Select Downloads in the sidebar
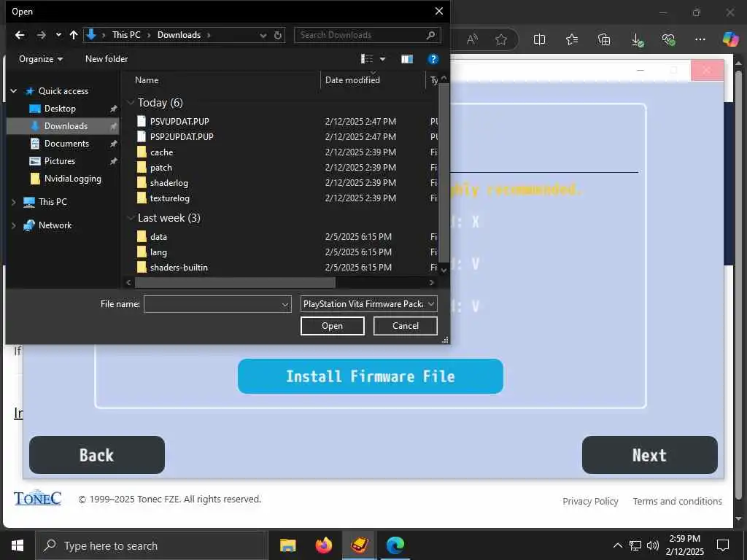Screen dimensions: 747x560 click(x=66, y=126)
